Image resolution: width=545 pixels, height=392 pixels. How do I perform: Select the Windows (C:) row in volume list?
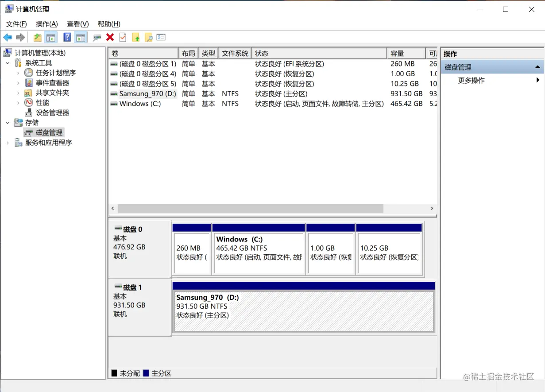pyautogui.click(x=273, y=104)
